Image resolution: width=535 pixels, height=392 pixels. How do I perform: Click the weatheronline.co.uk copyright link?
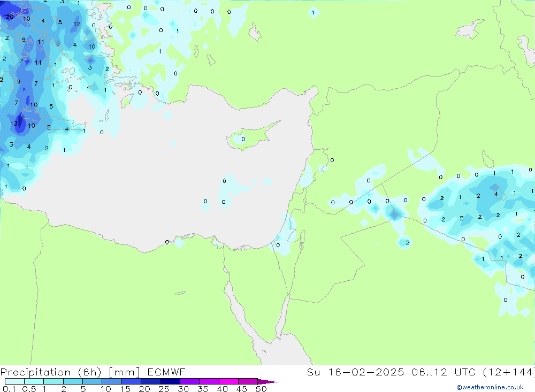tap(490, 387)
